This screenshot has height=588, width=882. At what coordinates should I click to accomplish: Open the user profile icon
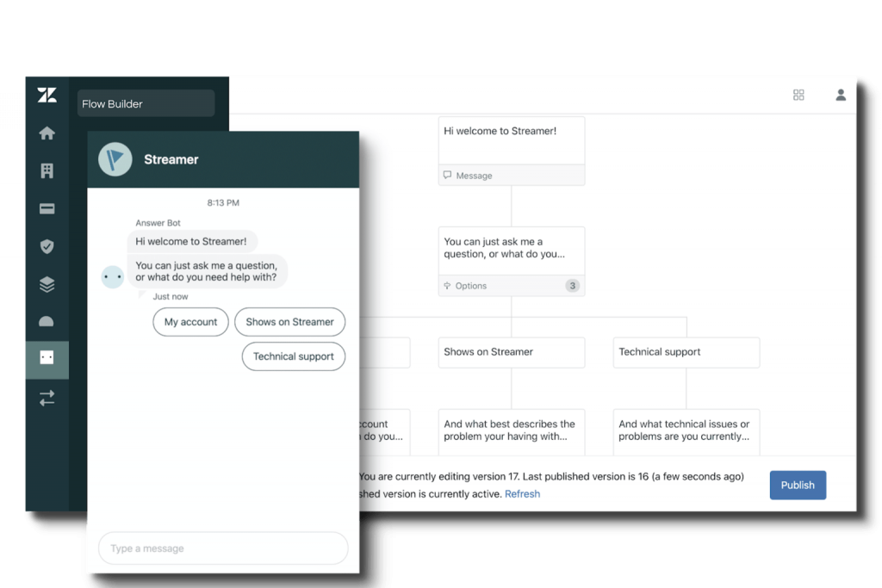click(841, 95)
